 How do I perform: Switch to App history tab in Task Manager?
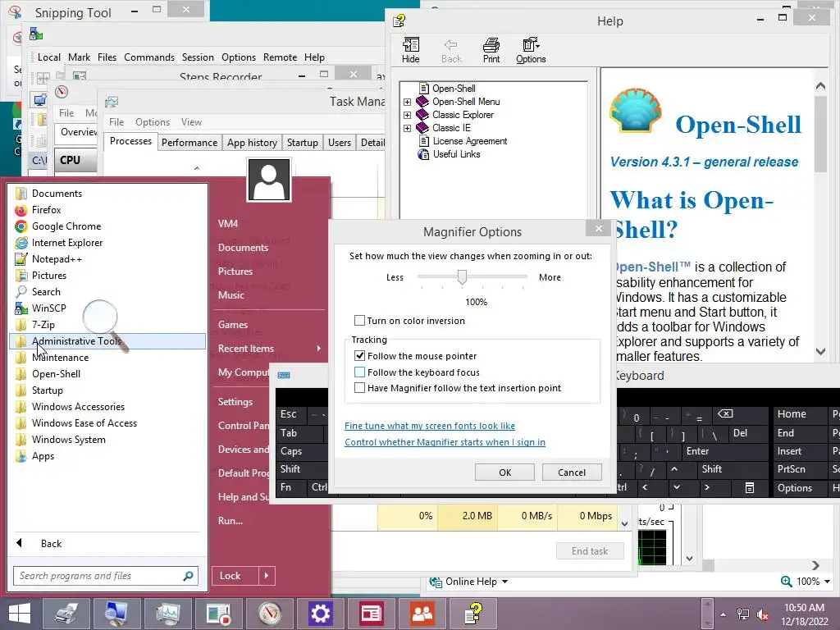point(252,143)
